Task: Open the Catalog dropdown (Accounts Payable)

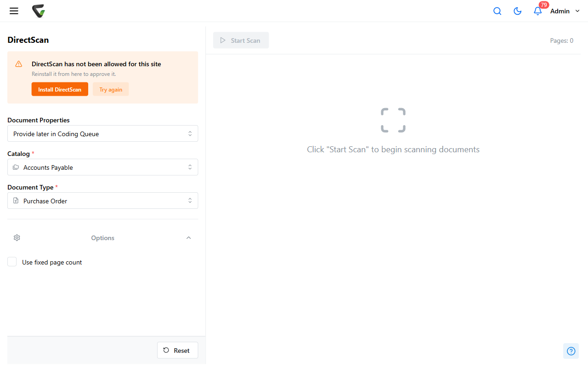Action: tap(103, 167)
